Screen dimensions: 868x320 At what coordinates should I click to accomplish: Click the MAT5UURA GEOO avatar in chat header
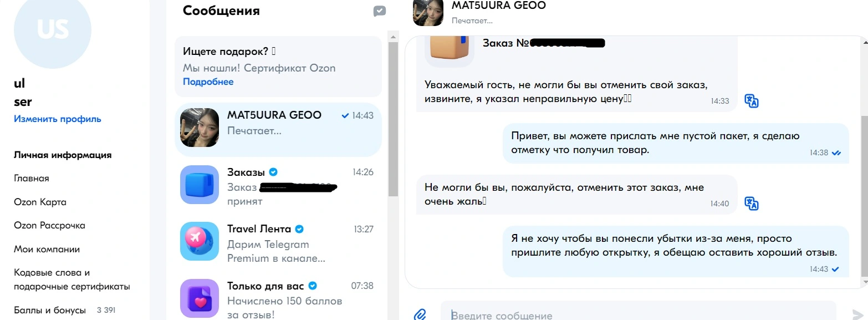pos(427,12)
